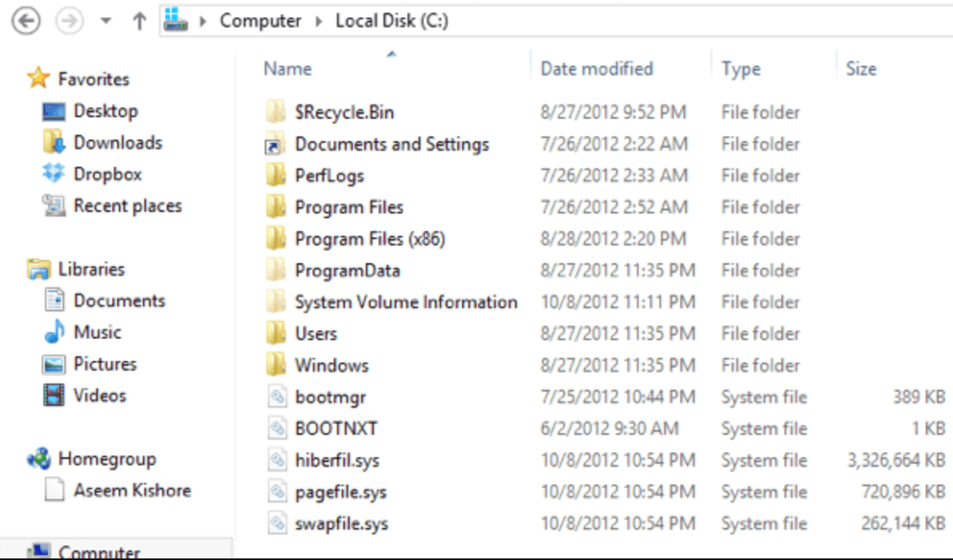Click the computer icon in the address bar
The width and height of the screenshot is (953, 560).
[176, 20]
